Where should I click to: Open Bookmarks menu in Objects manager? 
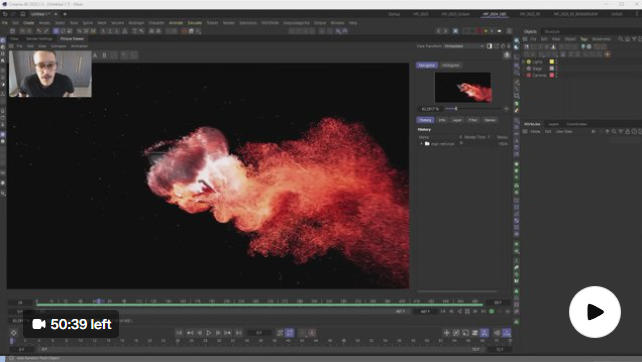click(601, 39)
